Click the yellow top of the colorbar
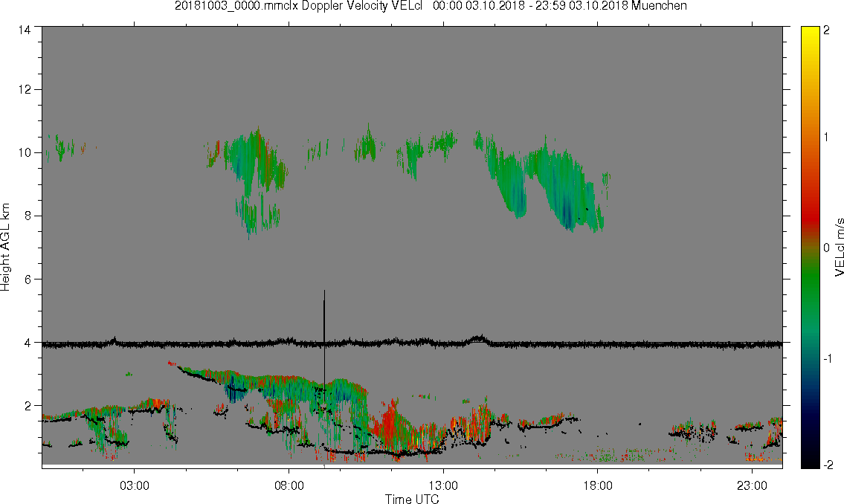The image size is (844, 504). [810, 33]
